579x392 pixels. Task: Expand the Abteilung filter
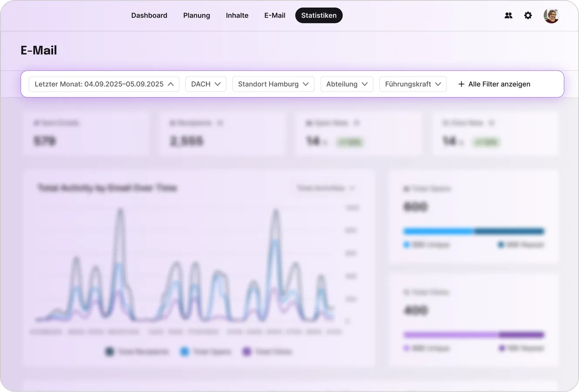coord(347,84)
